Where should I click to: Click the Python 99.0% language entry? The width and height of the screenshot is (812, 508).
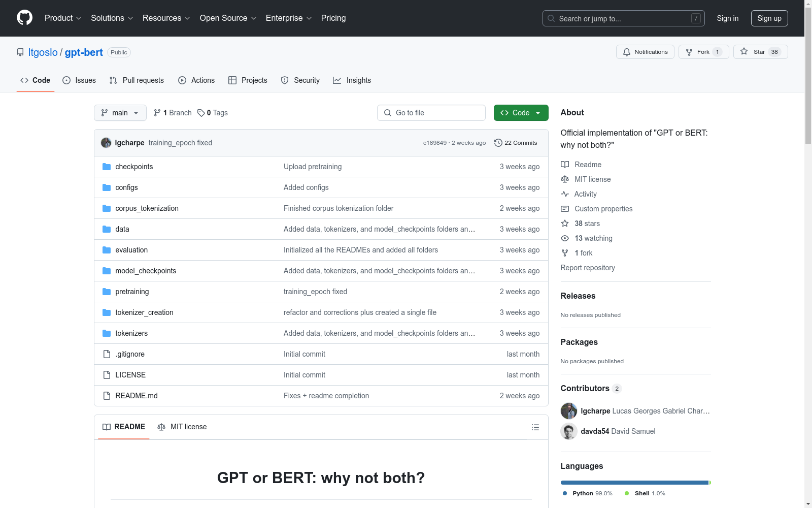[588, 493]
